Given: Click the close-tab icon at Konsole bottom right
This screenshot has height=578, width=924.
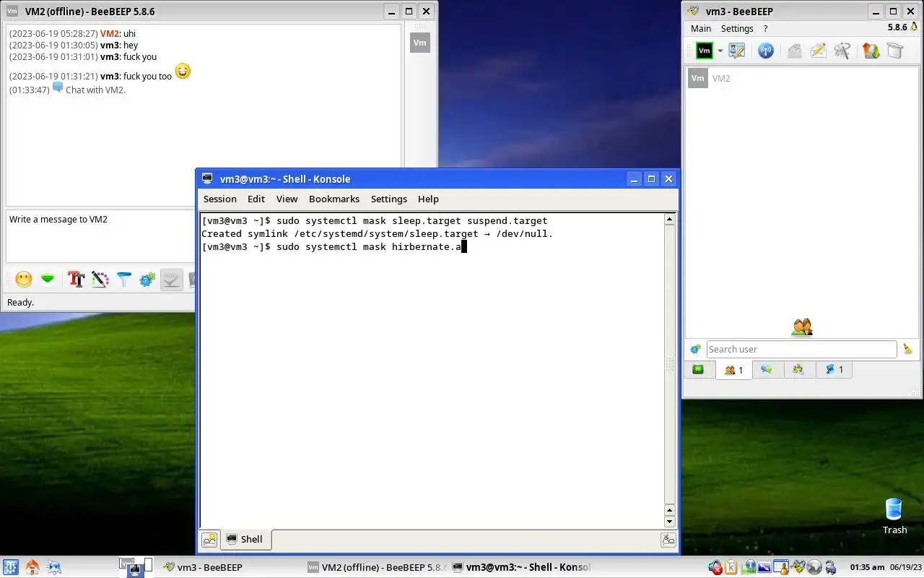Looking at the screenshot, I should (x=668, y=539).
